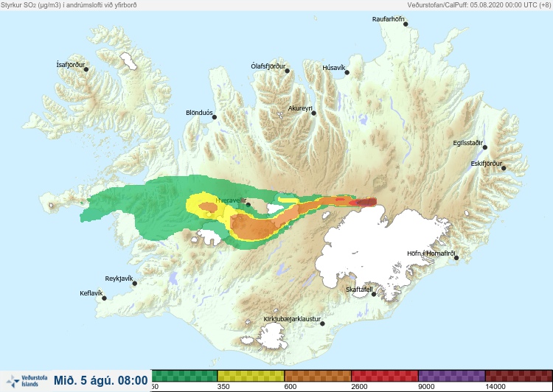Click the Húsavík marker dot
Image resolution: width=553 pixels, height=392 pixels.
(347, 73)
